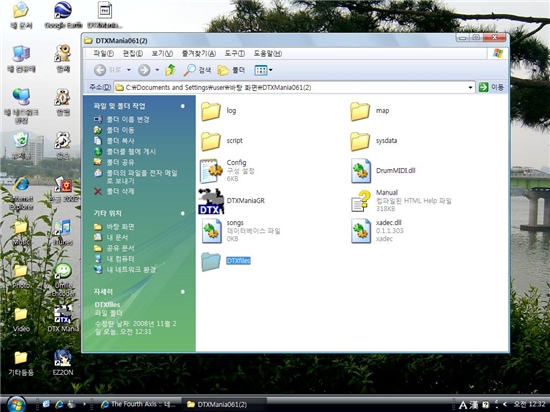
Task: Select the Video desktop folder
Action: (x=21, y=319)
